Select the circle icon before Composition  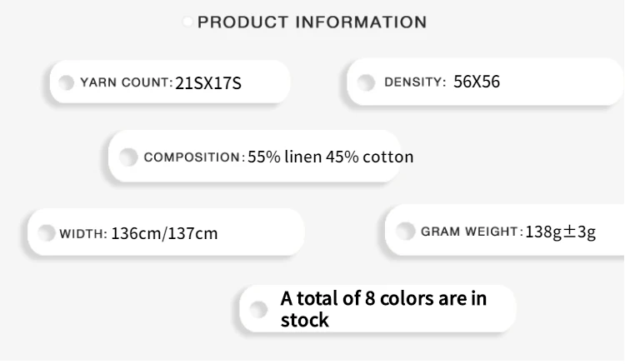127,157
